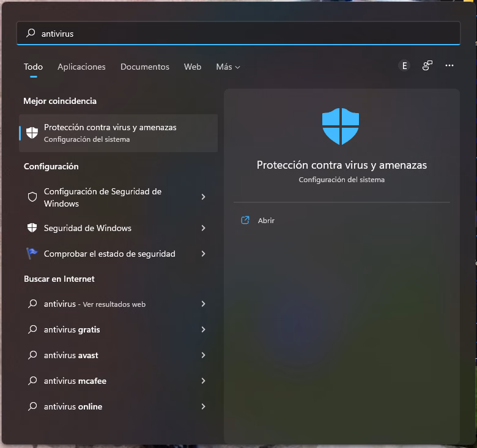
Task: Click search icon beside 'antivirus gratis'
Action: [32, 329]
